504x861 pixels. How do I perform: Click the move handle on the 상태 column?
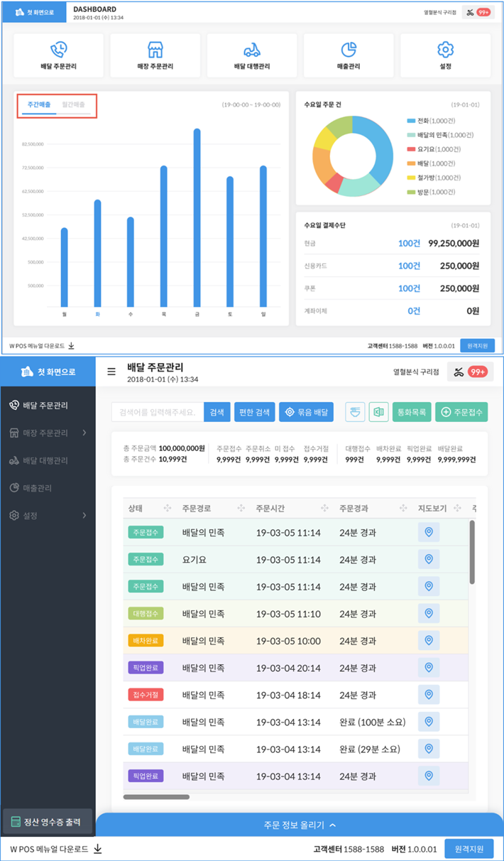[x=168, y=508]
